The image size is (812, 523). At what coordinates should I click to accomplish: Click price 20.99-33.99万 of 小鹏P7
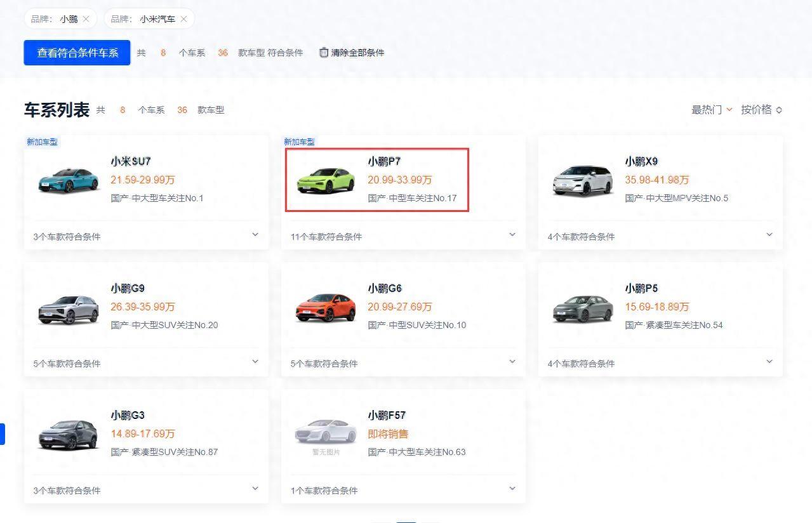[400, 180]
